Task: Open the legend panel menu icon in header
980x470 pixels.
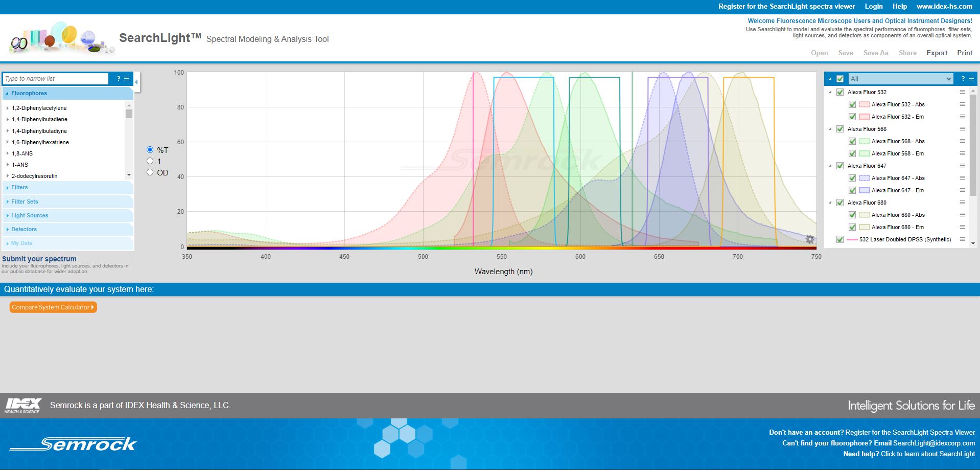Action: click(x=971, y=78)
